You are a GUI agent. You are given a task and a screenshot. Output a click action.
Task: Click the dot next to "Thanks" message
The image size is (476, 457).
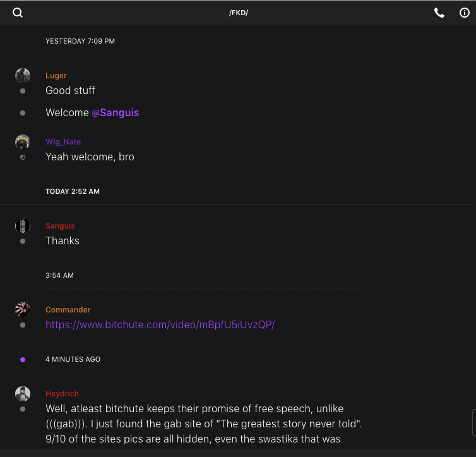tap(23, 241)
